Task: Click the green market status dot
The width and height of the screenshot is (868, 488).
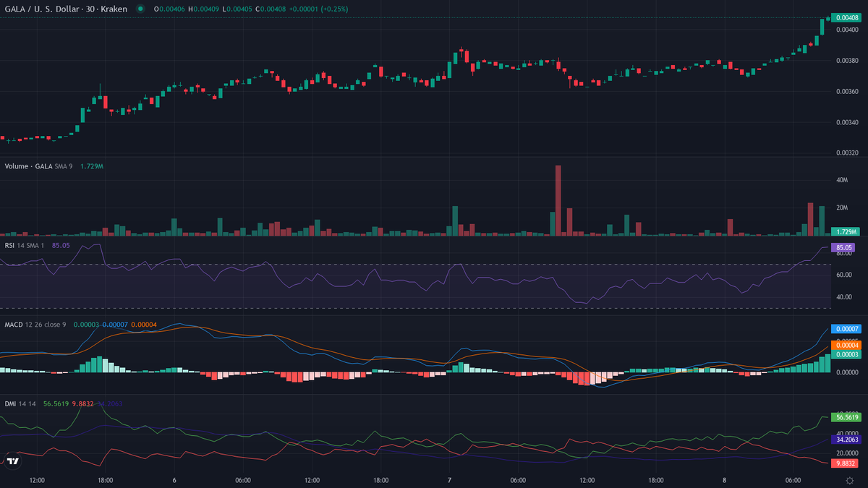Action: 139,9
